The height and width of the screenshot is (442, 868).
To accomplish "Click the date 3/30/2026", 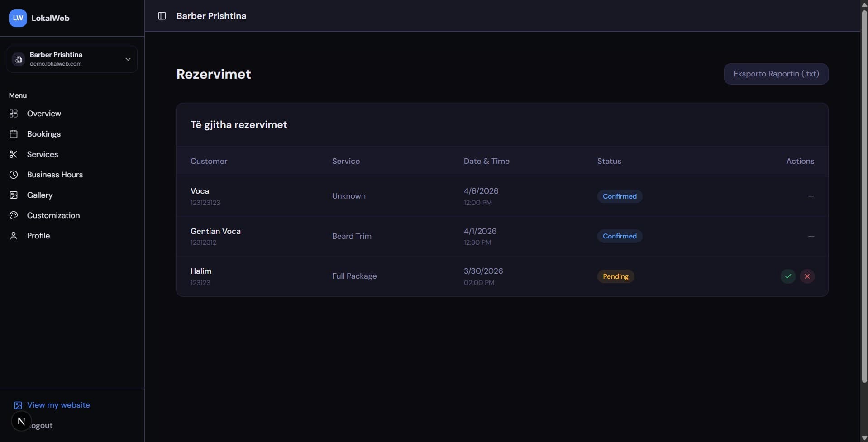I will (x=483, y=271).
